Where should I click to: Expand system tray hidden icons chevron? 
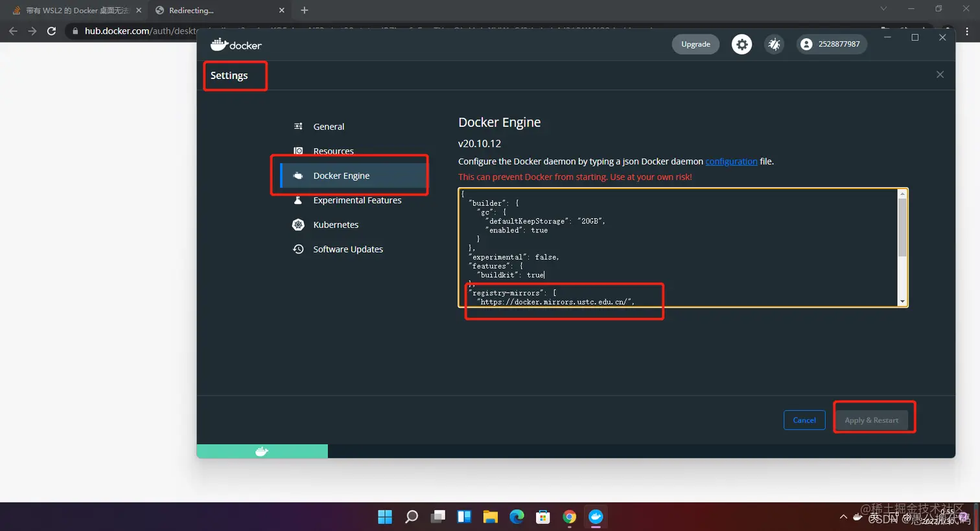click(843, 517)
